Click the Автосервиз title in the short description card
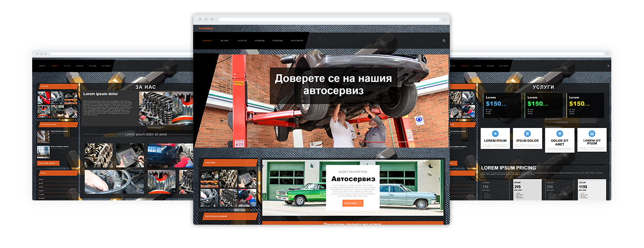 (x=353, y=179)
